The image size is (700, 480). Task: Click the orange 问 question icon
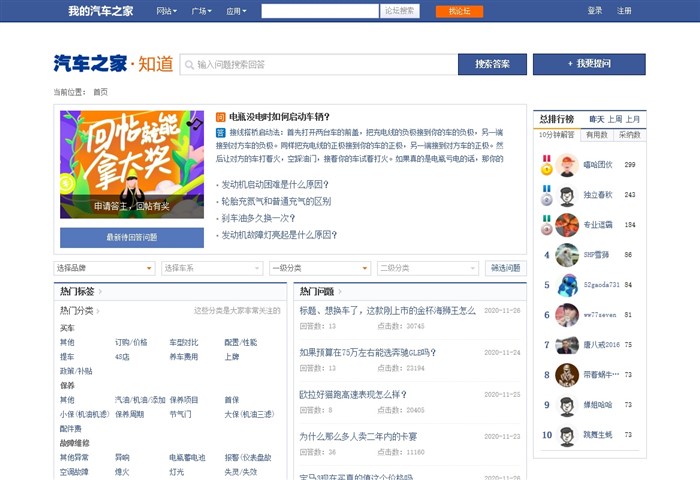coord(221,117)
